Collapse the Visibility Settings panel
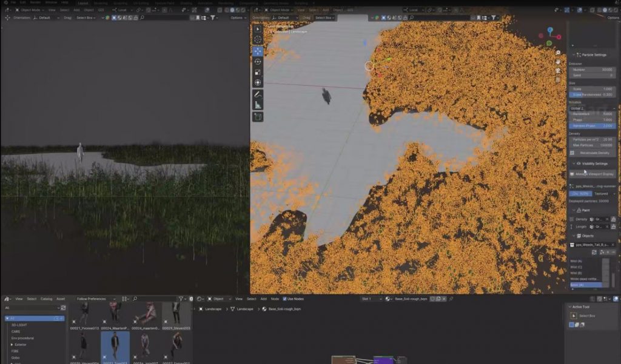The height and width of the screenshot is (364, 621). [574, 164]
